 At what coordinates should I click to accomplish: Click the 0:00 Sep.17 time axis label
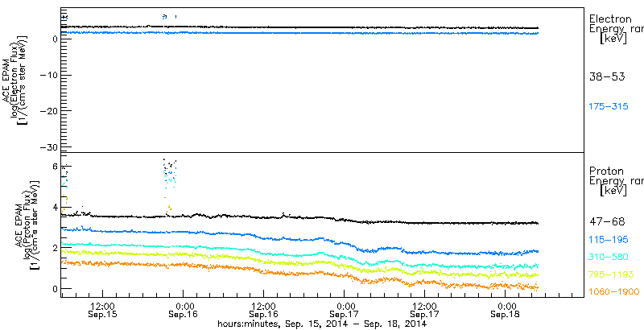click(344, 311)
